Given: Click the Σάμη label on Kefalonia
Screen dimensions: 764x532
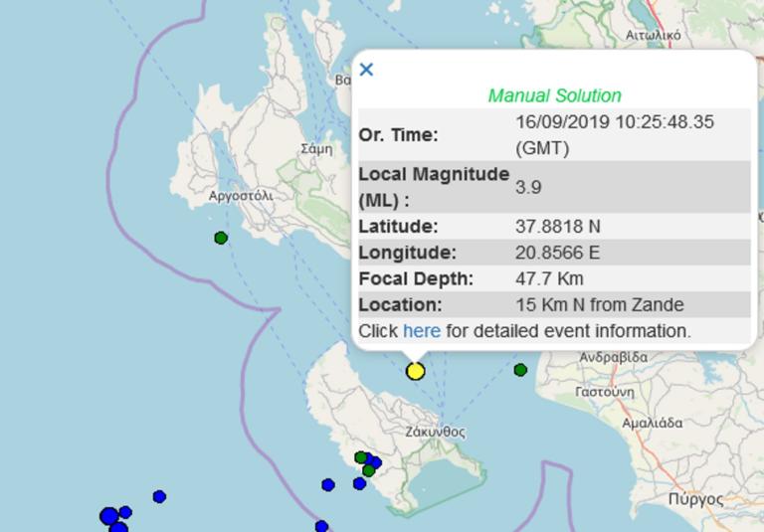Looking at the screenshot, I should point(316,149).
